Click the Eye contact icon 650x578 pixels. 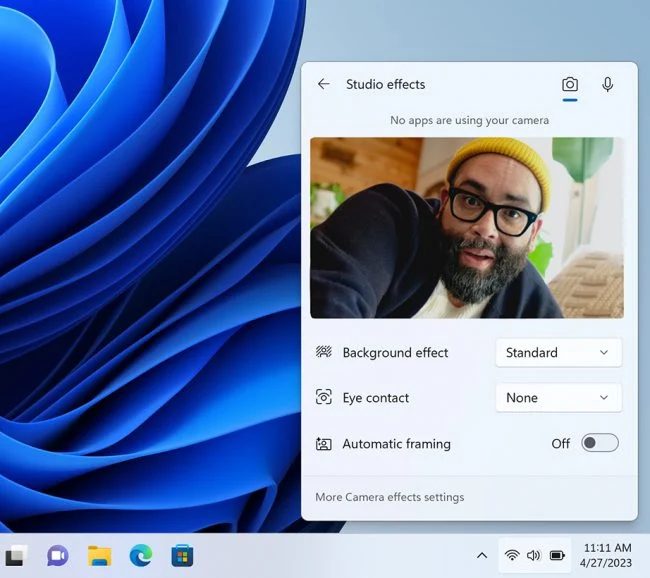323,397
